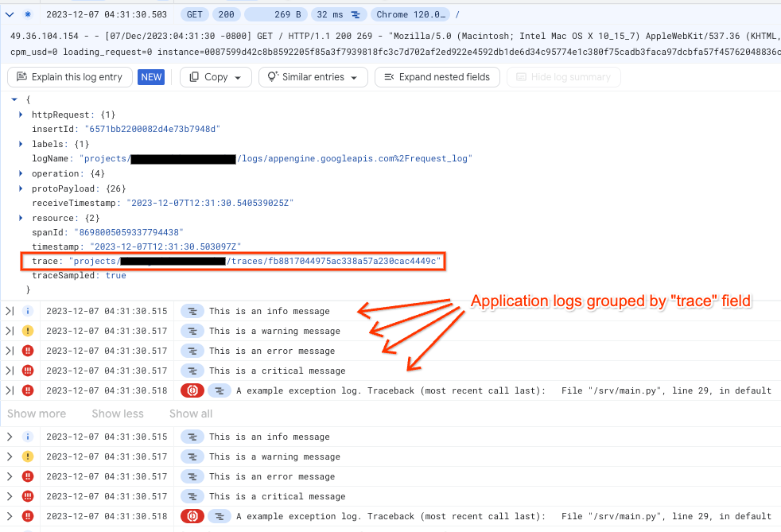781x532 pixels.
Task: Click the star icon beside the request timestamp
Action: pos(29,14)
